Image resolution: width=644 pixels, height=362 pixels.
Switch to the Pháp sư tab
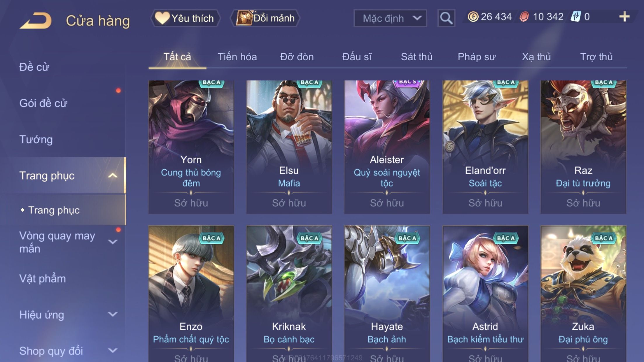[x=477, y=57]
